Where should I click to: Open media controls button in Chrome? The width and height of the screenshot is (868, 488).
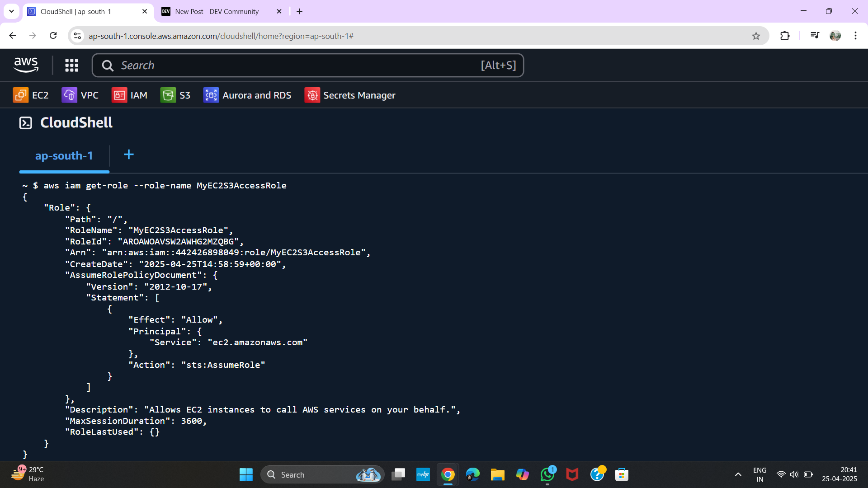(815, 36)
